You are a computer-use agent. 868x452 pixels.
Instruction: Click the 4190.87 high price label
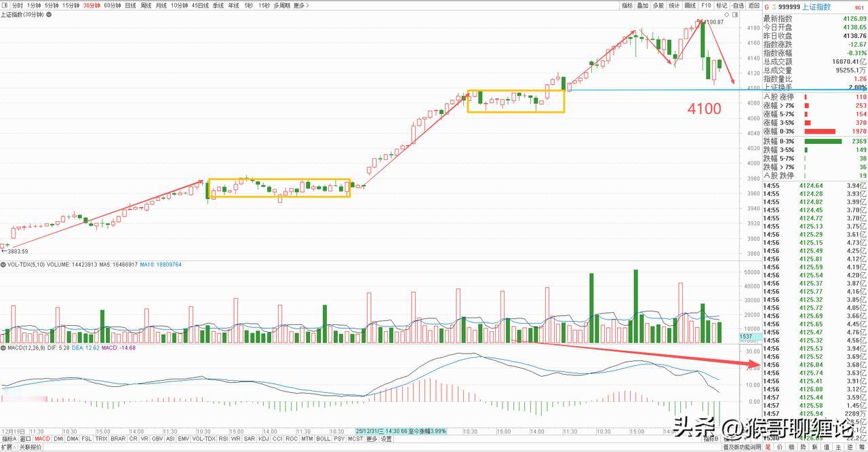point(713,22)
